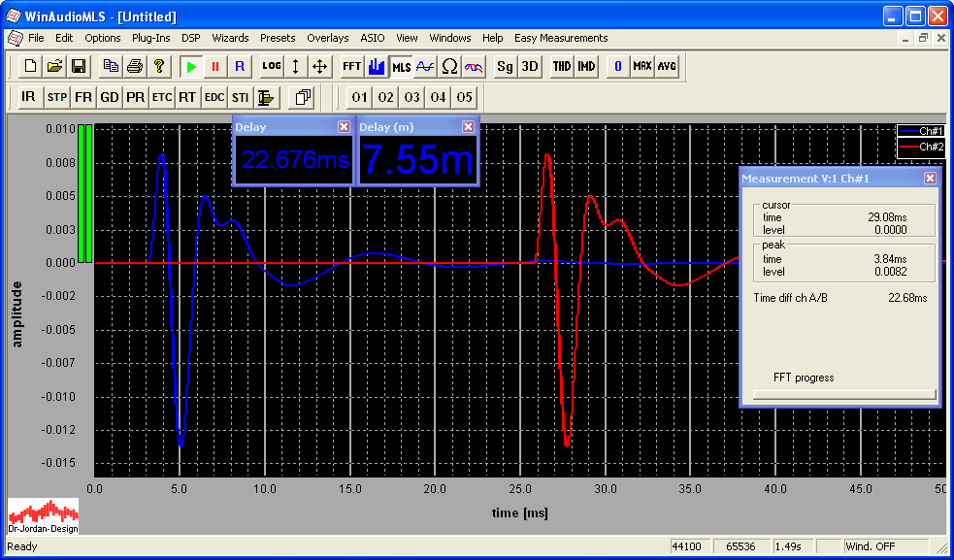This screenshot has height=560, width=954.
Task: Toggle the MAX hold button
Action: pos(642,66)
